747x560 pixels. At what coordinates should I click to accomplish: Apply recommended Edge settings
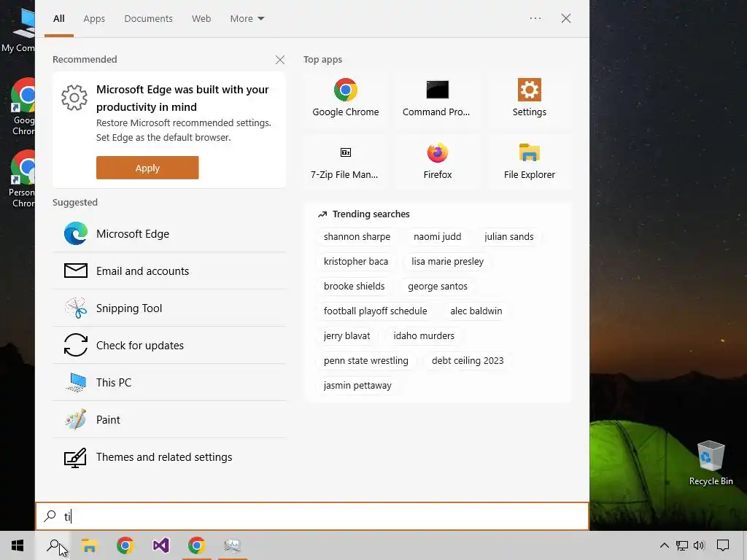tap(147, 168)
